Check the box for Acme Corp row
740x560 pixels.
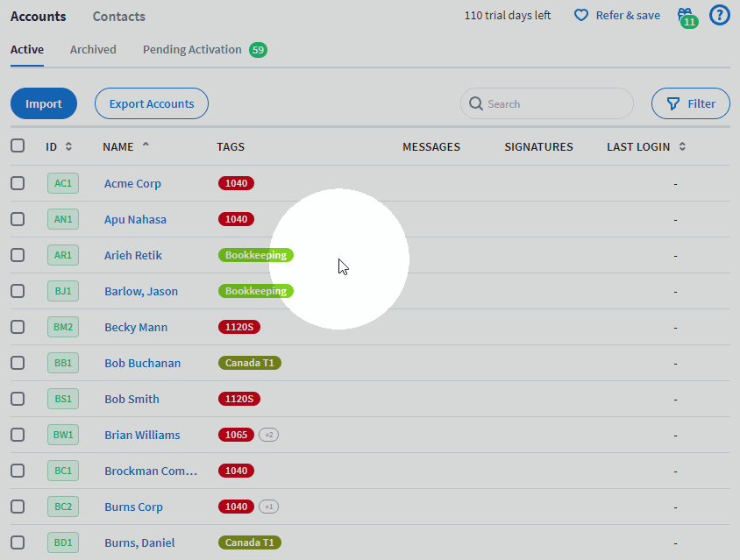pos(18,183)
